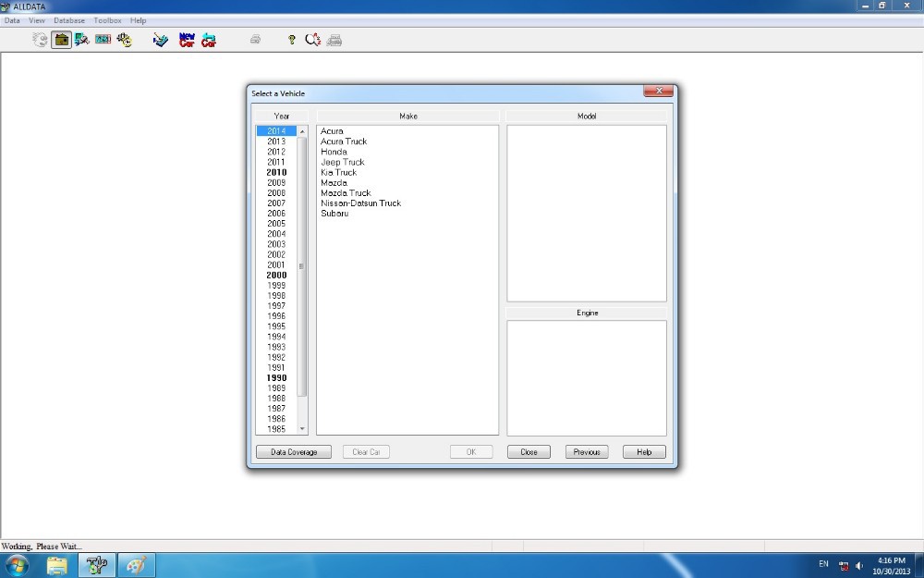Open the Windows Start menu

(x=17, y=565)
